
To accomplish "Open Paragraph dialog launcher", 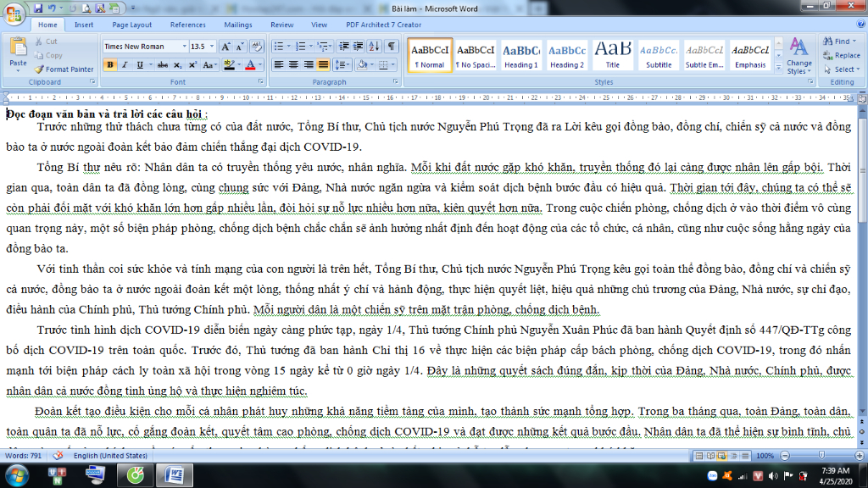I will tap(396, 82).
